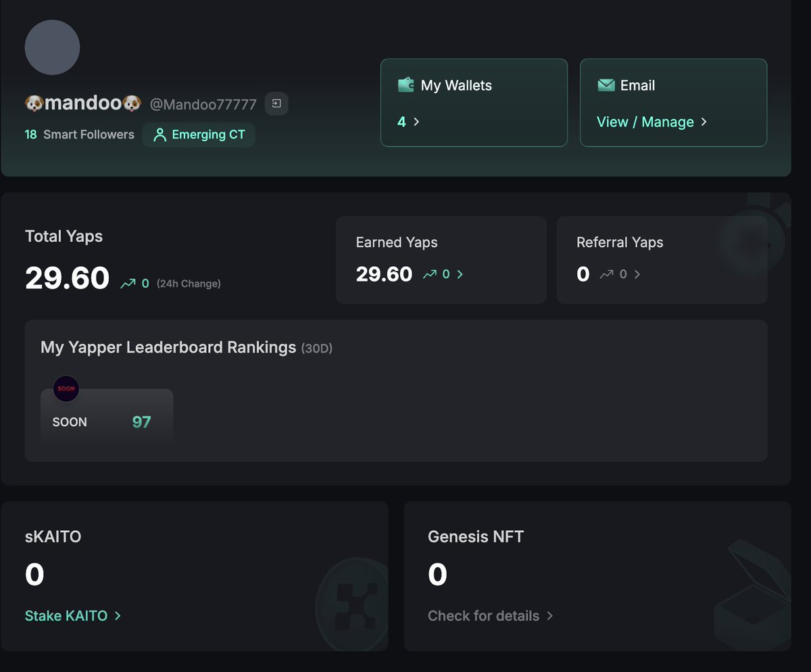
Task: Click the logout icon next to @Mandoo77777
Action: (x=276, y=103)
